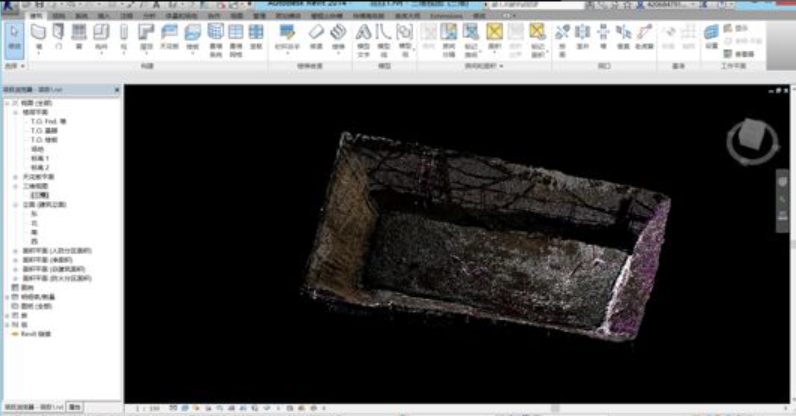
Task: Select the Shaft opening tool
Action: (582, 37)
